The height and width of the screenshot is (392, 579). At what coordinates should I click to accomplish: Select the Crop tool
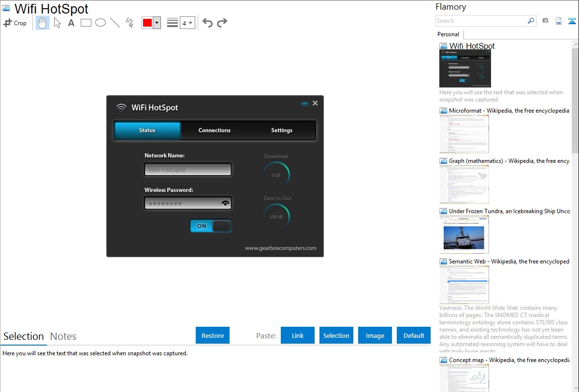coord(15,23)
